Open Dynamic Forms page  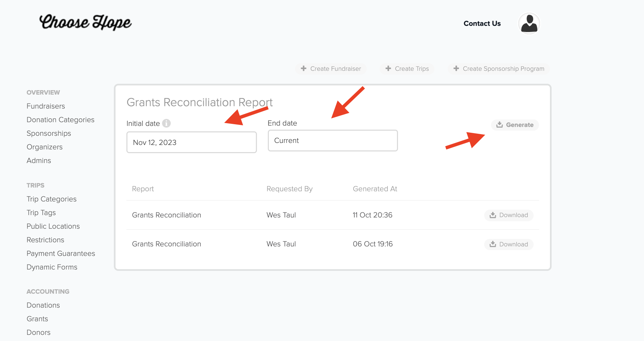pyautogui.click(x=52, y=267)
